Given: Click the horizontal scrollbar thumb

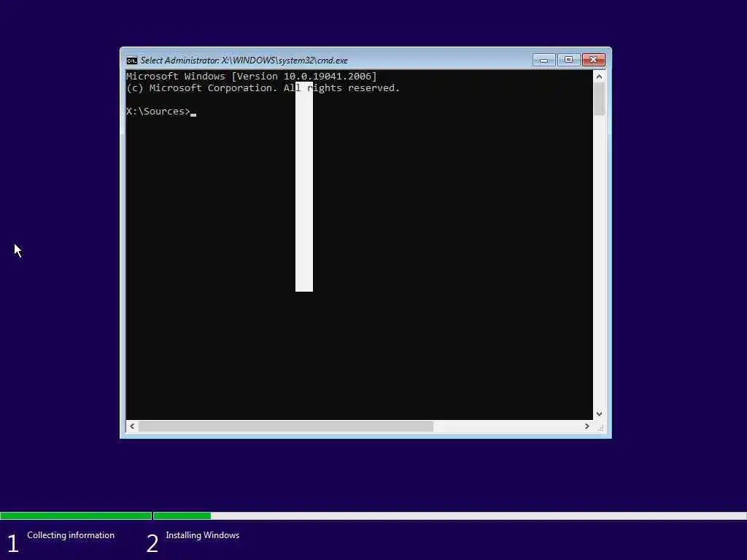Looking at the screenshot, I should 286,426.
